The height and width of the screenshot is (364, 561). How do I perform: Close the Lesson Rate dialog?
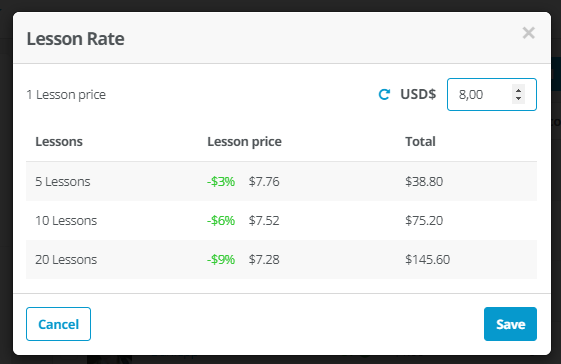click(x=528, y=33)
